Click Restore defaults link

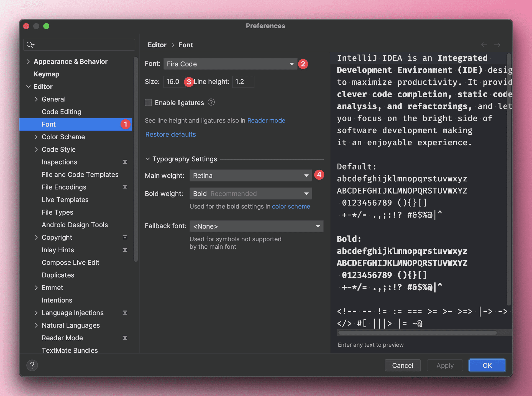point(170,134)
